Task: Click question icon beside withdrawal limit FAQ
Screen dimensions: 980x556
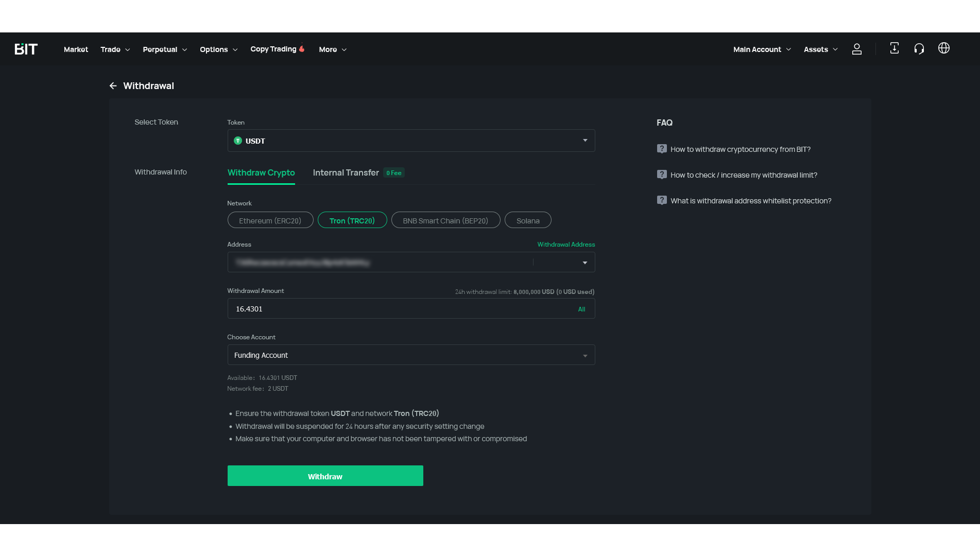Action: [x=662, y=175]
